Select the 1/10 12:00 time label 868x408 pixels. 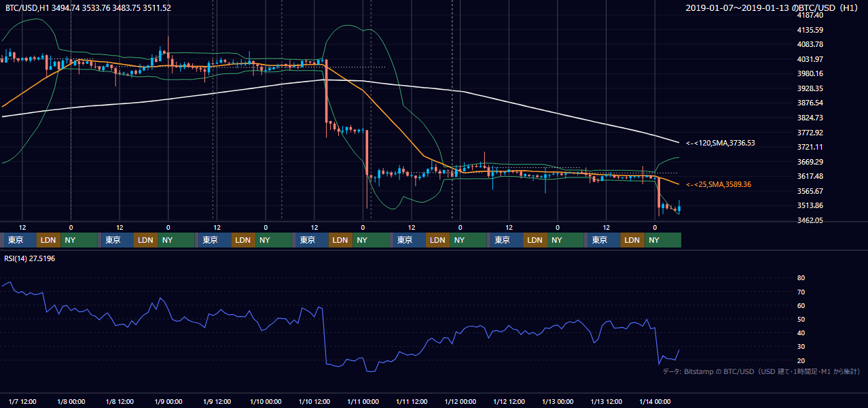tap(314, 401)
